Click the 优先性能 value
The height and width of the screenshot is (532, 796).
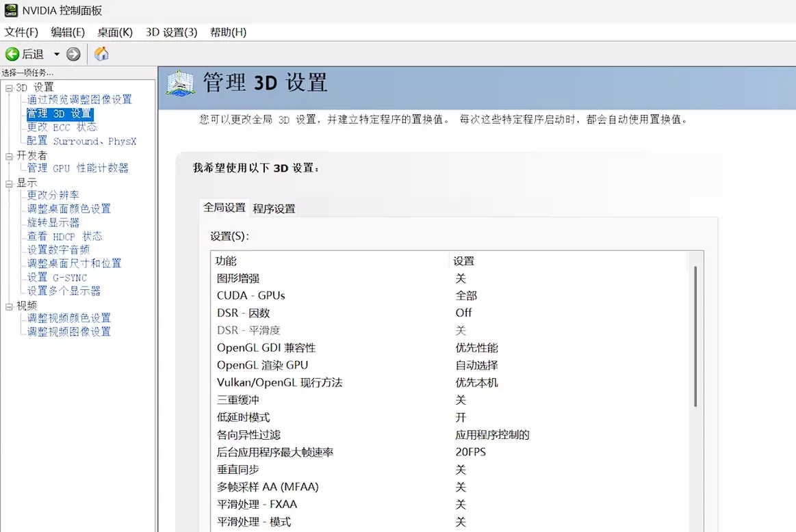coord(476,348)
